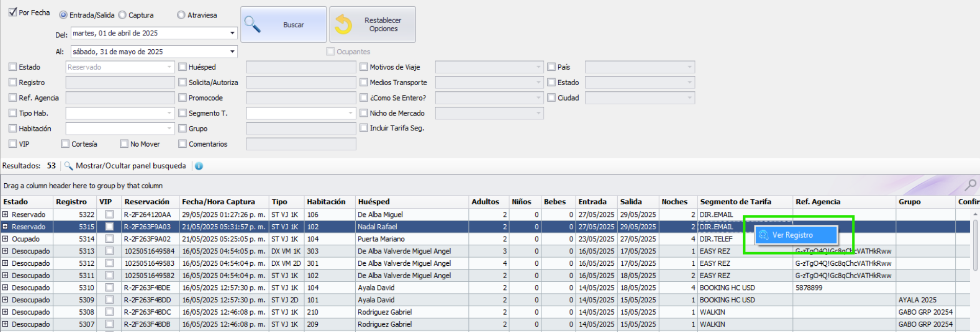This screenshot has height=332, width=980.
Task: Click the Grupo filter input field
Action: pos(301,128)
